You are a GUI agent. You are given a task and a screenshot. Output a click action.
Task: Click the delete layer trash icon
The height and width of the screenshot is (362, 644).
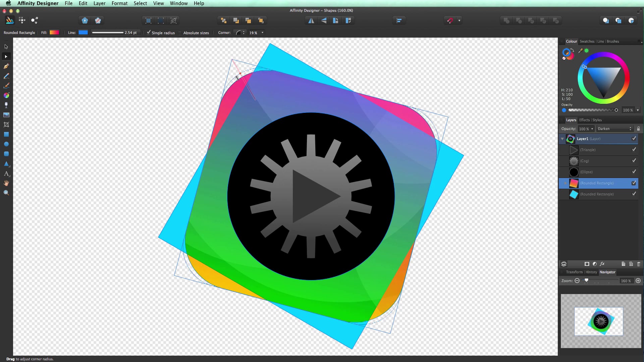click(x=639, y=264)
